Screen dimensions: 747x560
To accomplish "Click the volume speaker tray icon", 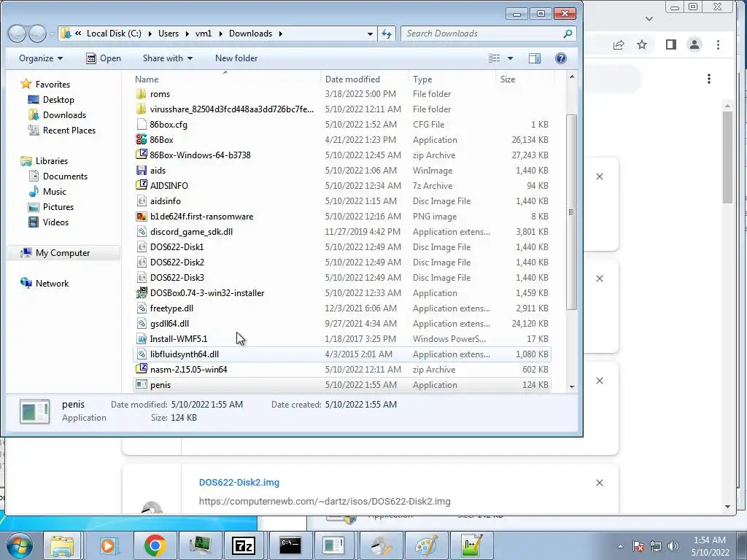I will (x=673, y=546).
